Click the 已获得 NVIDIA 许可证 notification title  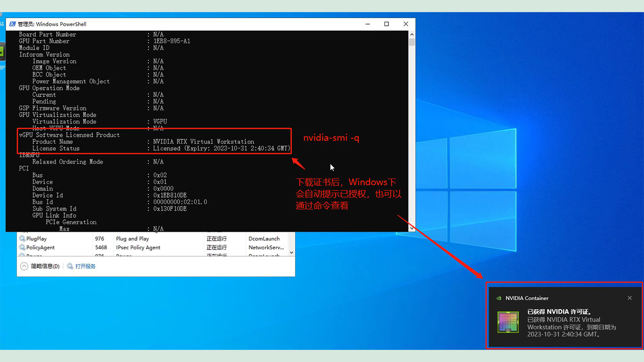coord(559,312)
